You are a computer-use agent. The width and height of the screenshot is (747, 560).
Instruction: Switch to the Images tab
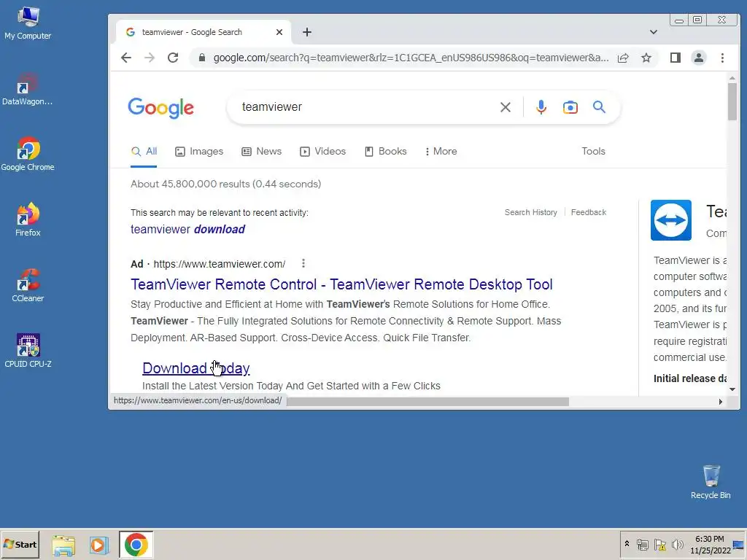199,152
